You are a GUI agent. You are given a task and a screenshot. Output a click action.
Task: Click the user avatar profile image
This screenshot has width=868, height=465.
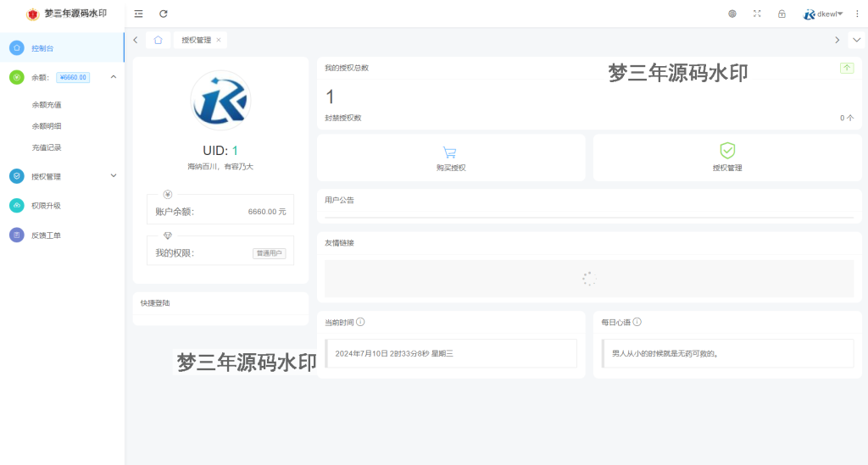pyautogui.click(x=220, y=100)
